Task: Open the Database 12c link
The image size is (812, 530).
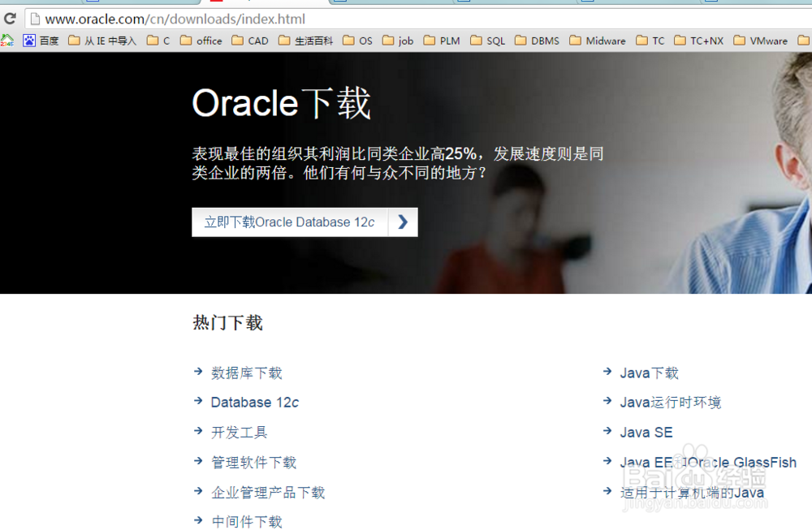Action: (x=255, y=402)
